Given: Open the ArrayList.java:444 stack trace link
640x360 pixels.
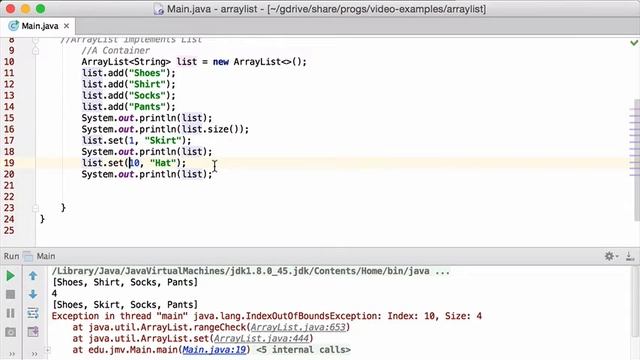Looking at the screenshot, I should pyautogui.click(x=261, y=338).
